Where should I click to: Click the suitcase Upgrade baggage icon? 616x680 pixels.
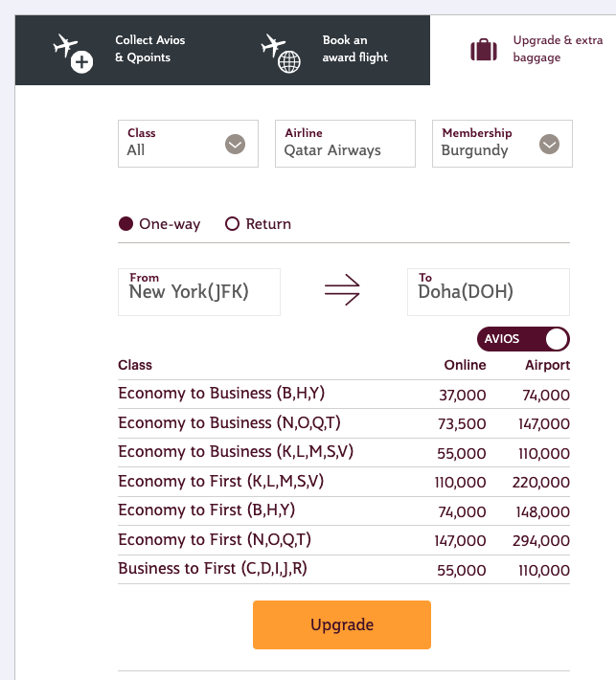(x=484, y=50)
